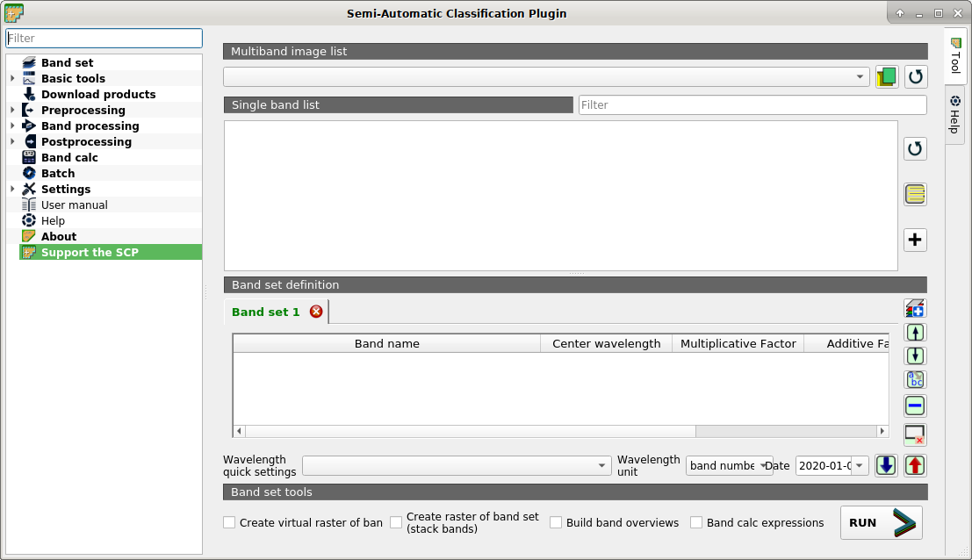This screenshot has height=560, width=972.
Task: Sort band names automatically with abc icon
Action: [x=915, y=379]
